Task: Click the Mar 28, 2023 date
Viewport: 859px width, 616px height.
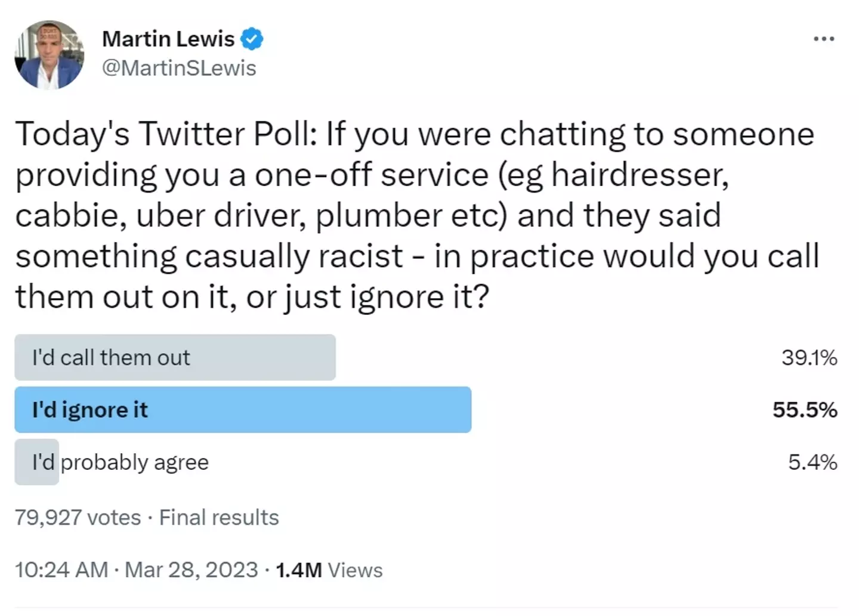Action: coord(191,570)
